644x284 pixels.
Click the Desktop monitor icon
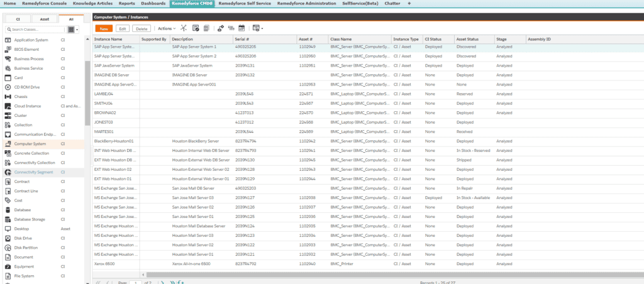[8, 229]
